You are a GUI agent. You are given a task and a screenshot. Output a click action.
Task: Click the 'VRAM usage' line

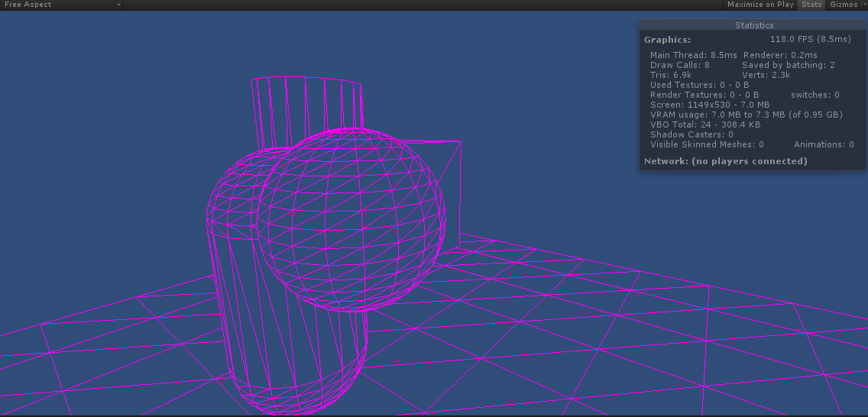point(747,115)
